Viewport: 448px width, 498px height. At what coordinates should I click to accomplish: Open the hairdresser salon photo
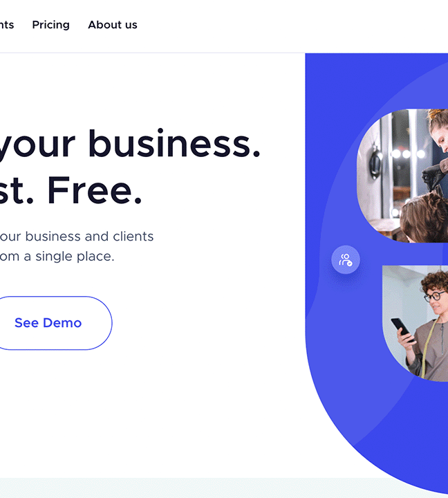(402, 176)
